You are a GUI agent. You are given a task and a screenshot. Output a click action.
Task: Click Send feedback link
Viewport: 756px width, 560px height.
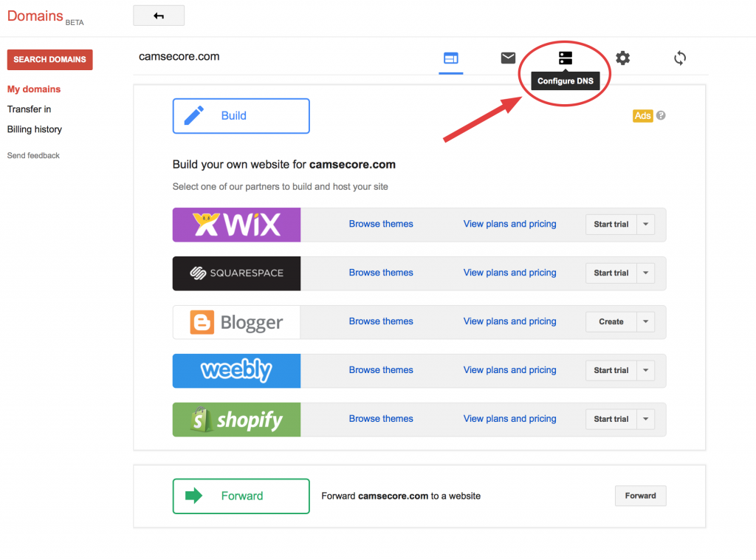coord(33,155)
